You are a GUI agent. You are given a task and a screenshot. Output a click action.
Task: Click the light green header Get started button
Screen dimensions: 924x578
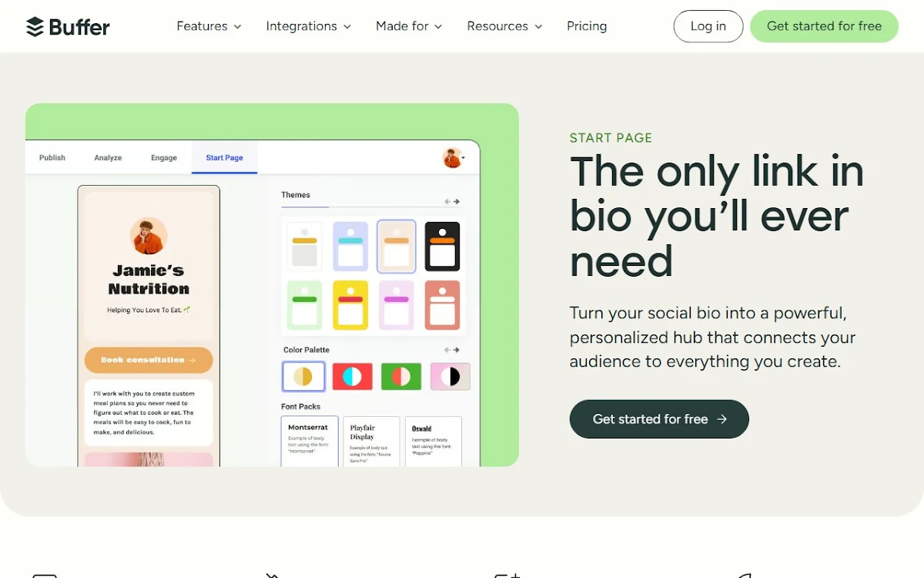(824, 26)
